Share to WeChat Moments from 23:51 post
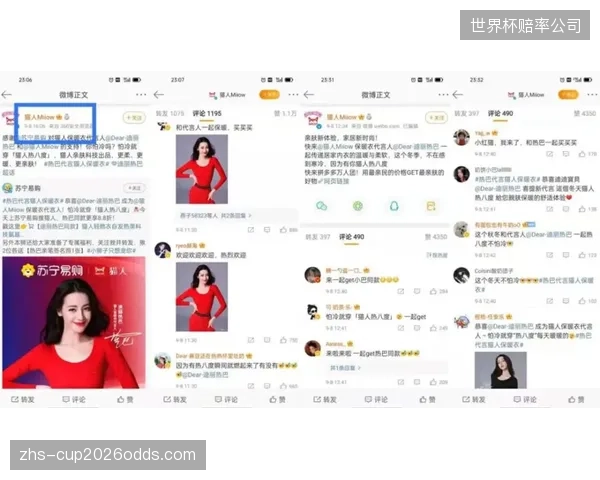Viewport: 600px width, 480px height. click(358, 206)
